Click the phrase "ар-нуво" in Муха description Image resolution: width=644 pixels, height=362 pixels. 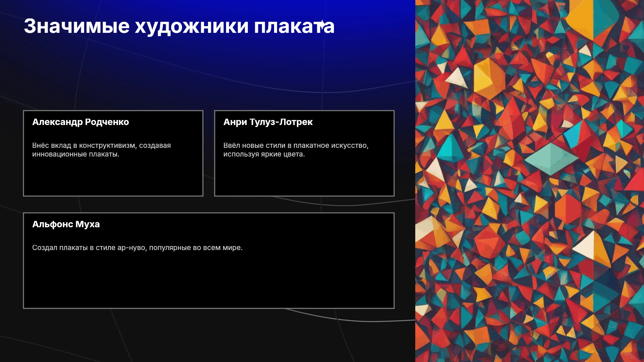click(131, 248)
